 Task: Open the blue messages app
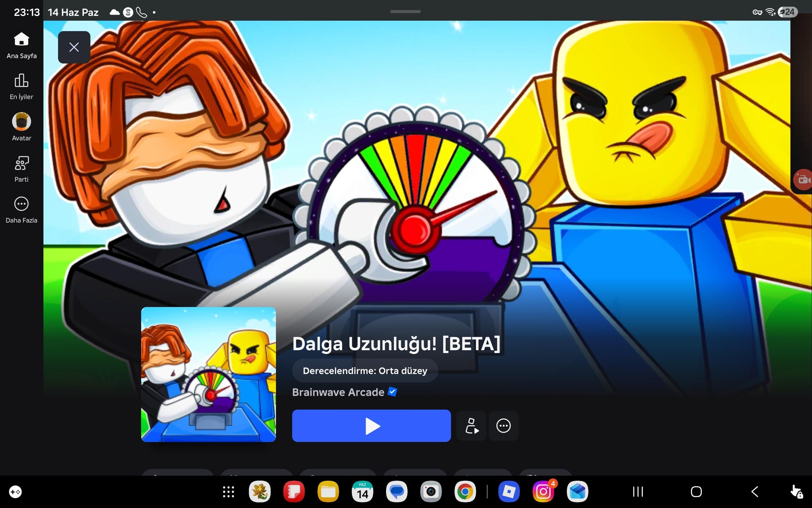click(x=396, y=491)
